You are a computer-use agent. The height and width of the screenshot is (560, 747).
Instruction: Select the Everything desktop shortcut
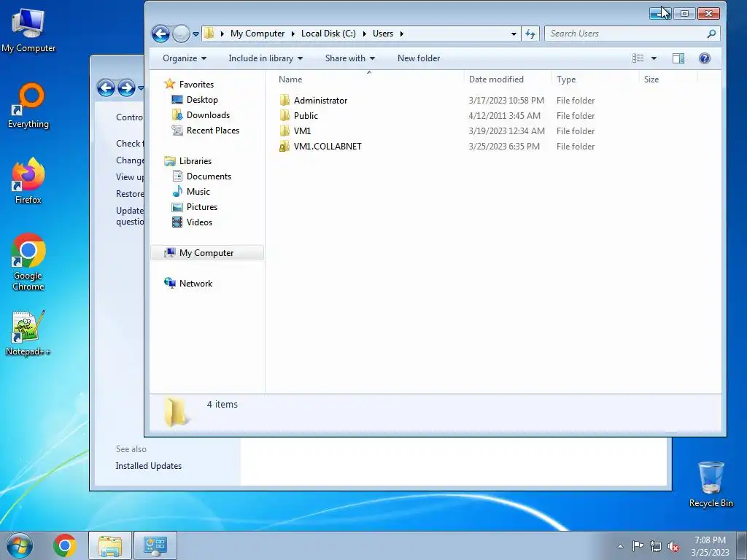[x=28, y=106]
